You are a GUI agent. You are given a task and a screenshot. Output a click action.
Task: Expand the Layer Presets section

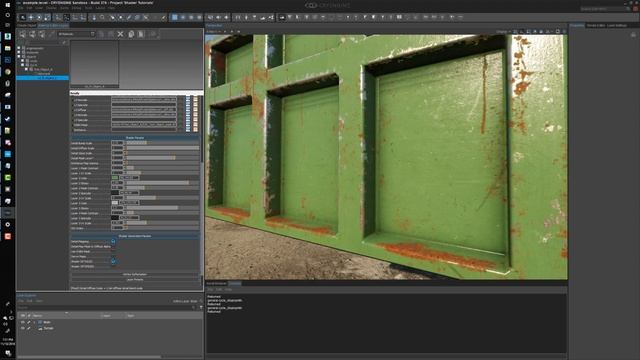[135, 280]
